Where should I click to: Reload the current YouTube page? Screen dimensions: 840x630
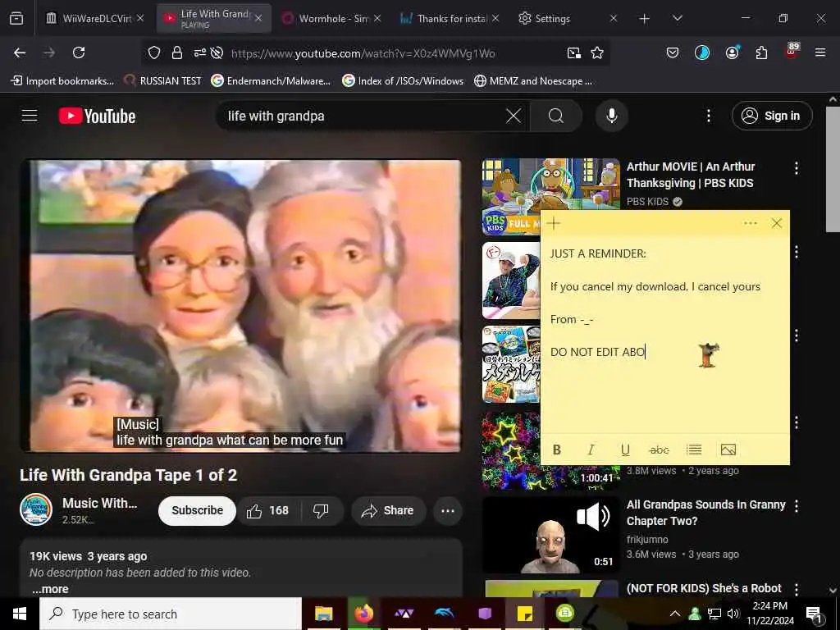click(x=79, y=52)
